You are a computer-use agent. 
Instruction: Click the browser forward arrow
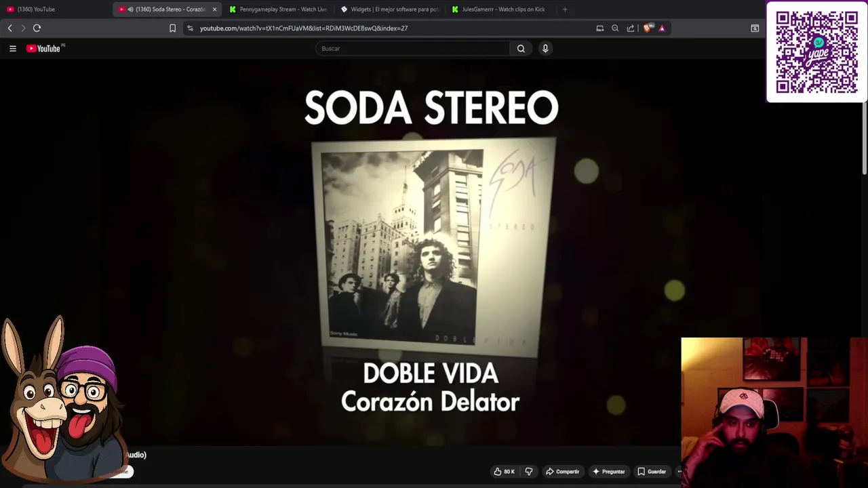point(23,28)
